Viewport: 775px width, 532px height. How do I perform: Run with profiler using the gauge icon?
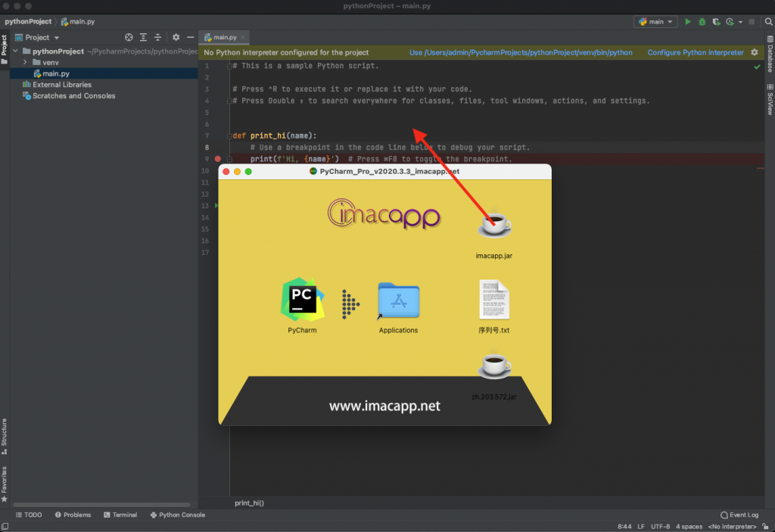point(730,22)
